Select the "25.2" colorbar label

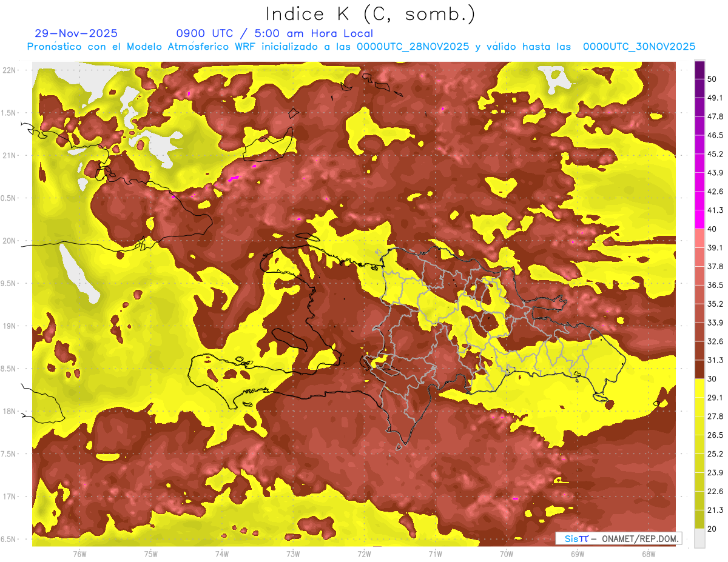coord(715,454)
